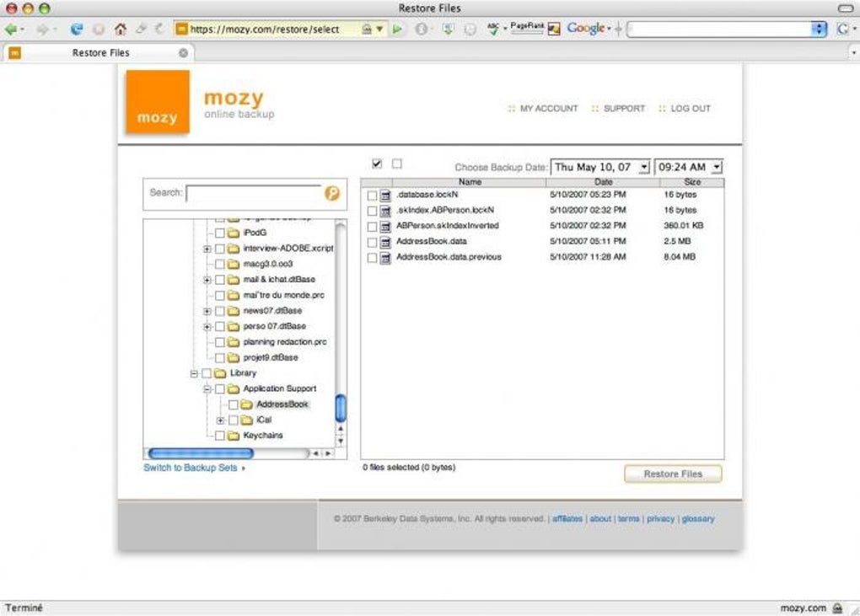Click the Stop loading icon
This screenshot has width=860, height=616.
[x=99, y=29]
